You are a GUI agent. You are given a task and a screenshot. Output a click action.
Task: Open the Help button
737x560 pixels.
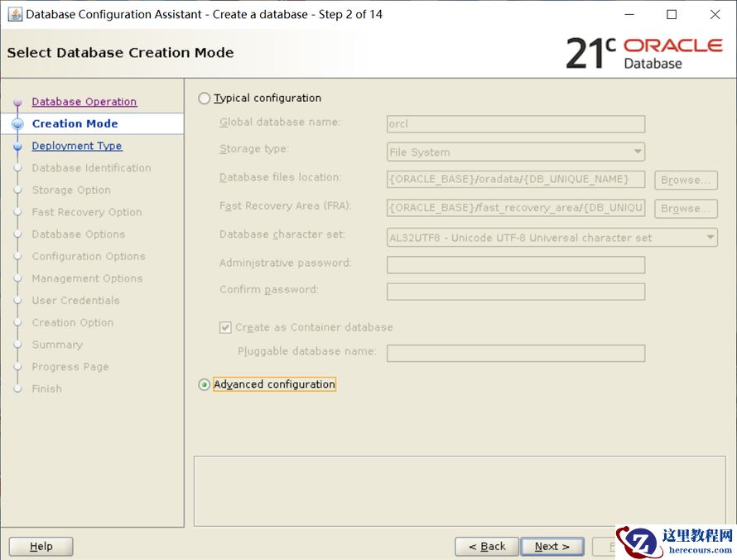coord(41,547)
